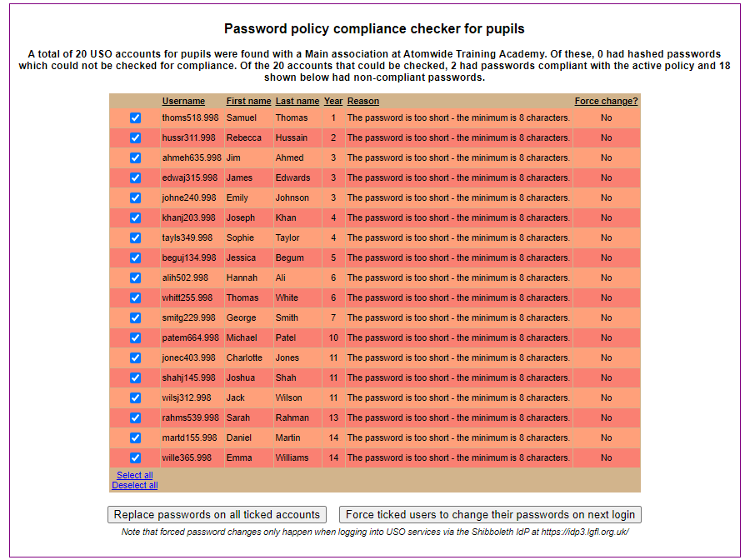Screen dimensions: 750x560
Task: Click the Deselect all link
Action: point(135,485)
